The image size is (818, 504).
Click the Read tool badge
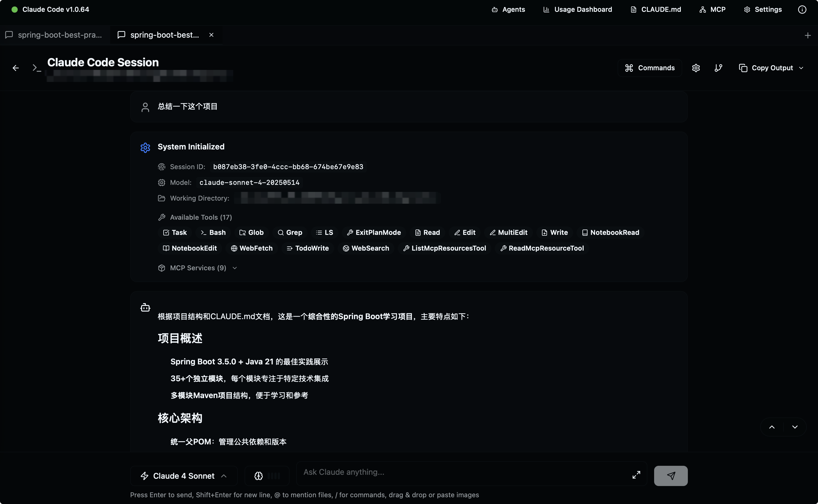tap(428, 232)
